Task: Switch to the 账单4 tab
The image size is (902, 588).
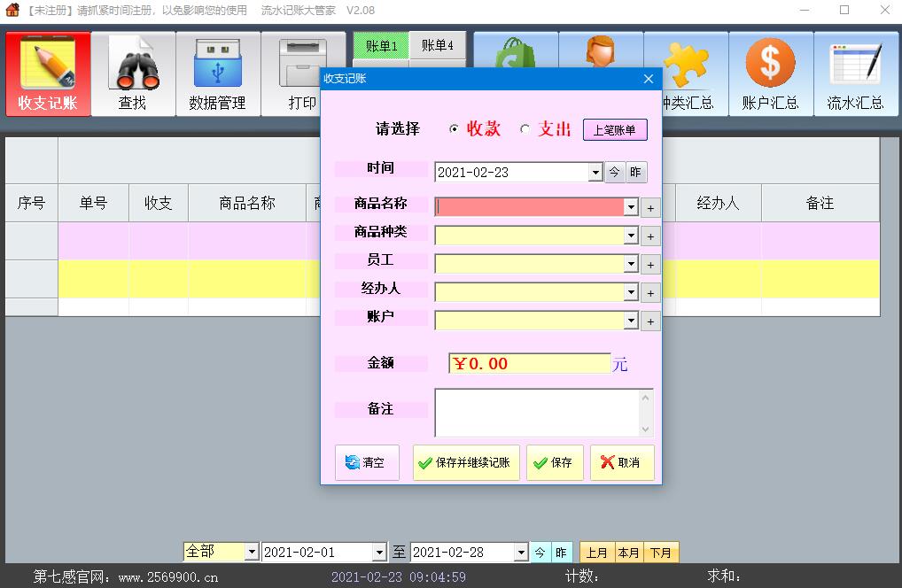Action: 437,45
